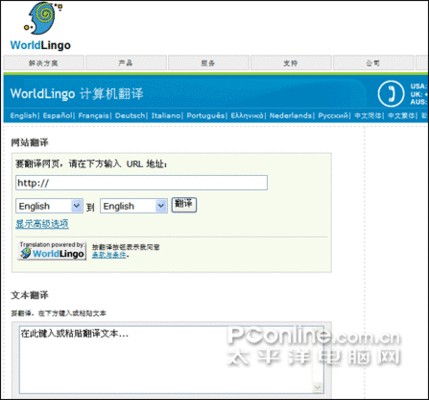Switch site language to Русский
This screenshot has width=429, height=400.
[x=333, y=116]
